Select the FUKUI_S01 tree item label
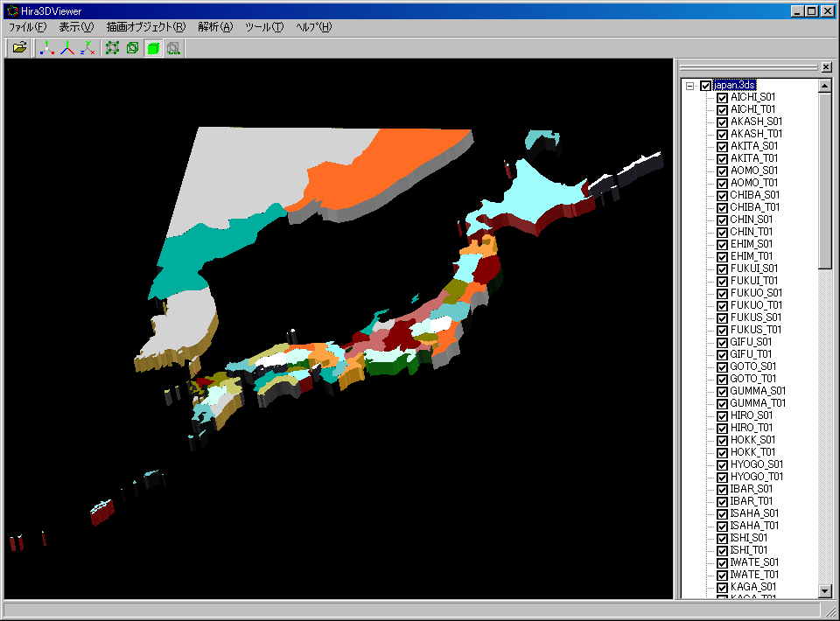This screenshot has width=840, height=621. tap(753, 269)
